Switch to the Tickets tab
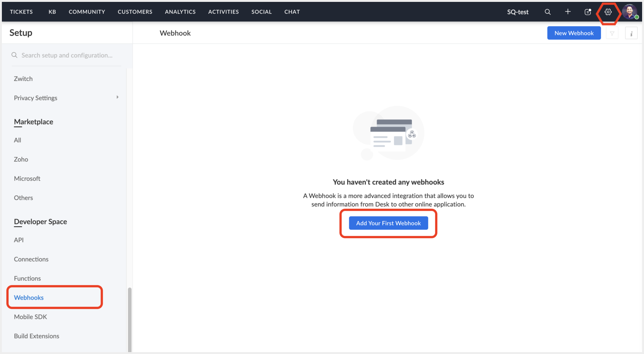This screenshot has width=644, height=354. click(21, 12)
